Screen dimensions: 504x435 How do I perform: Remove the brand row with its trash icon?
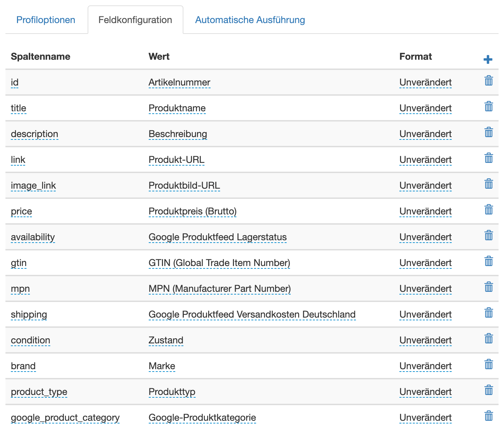[489, 364]
